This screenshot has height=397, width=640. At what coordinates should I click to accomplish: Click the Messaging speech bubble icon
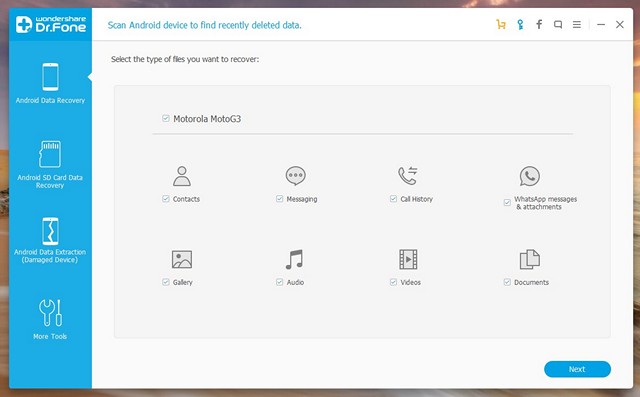(296, 176)
